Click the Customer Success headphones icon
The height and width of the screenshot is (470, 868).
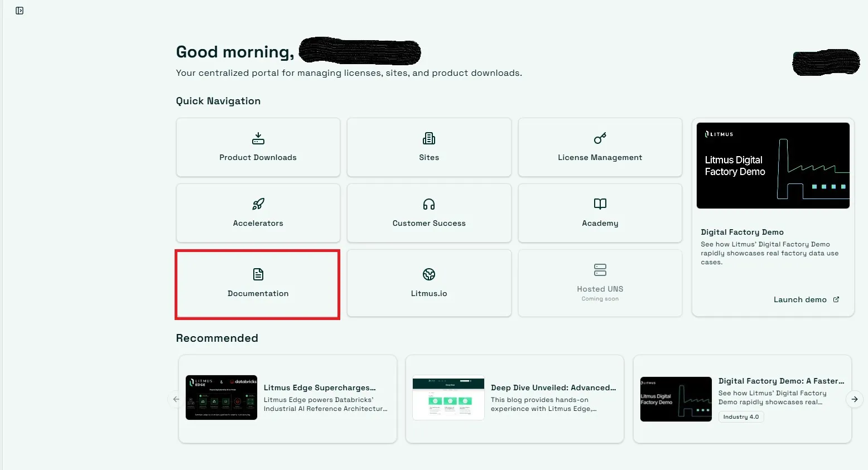(x=429, y=204)
